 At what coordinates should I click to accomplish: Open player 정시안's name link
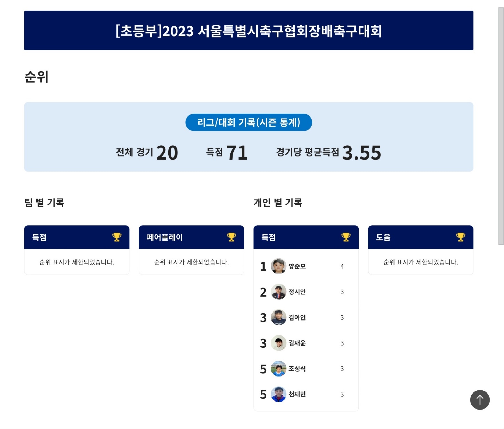(x=297, y=292)
